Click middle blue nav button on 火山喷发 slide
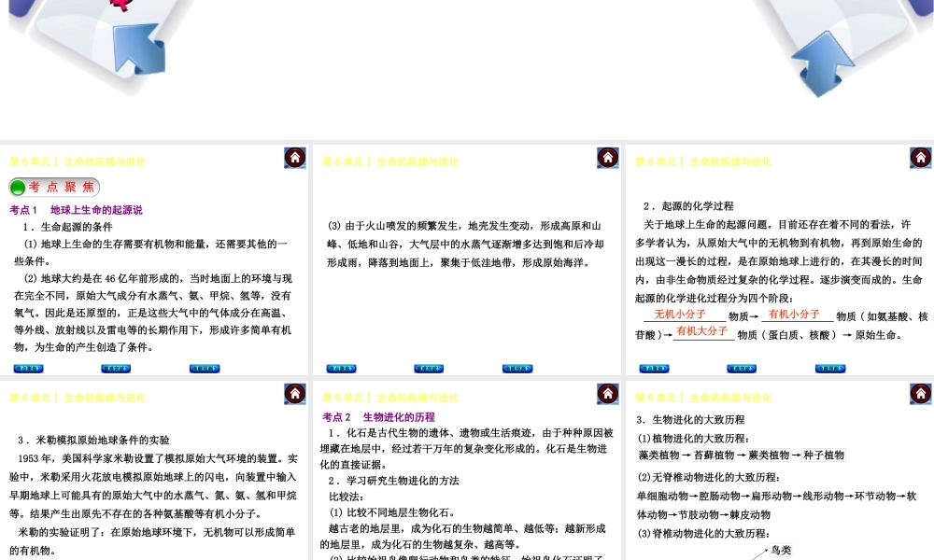This screenshot has height=560, width=934. 429,369
